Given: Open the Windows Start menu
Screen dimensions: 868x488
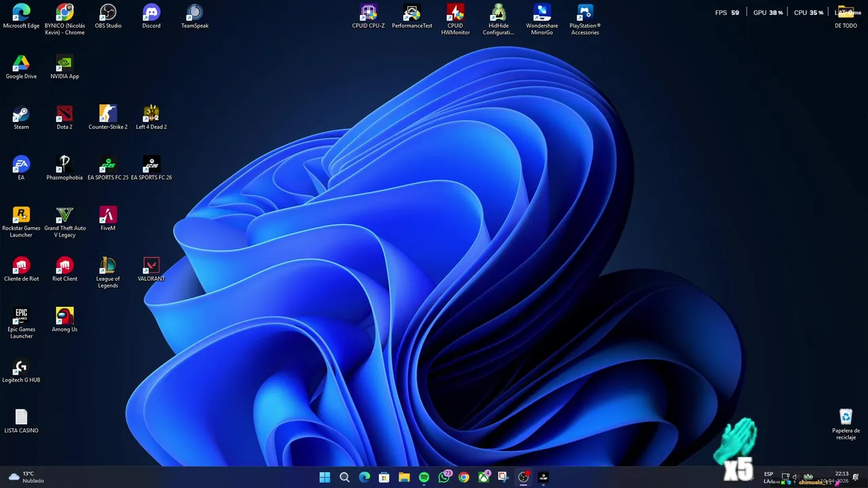Looking at the screenshot, I should [x=325, y=477].
